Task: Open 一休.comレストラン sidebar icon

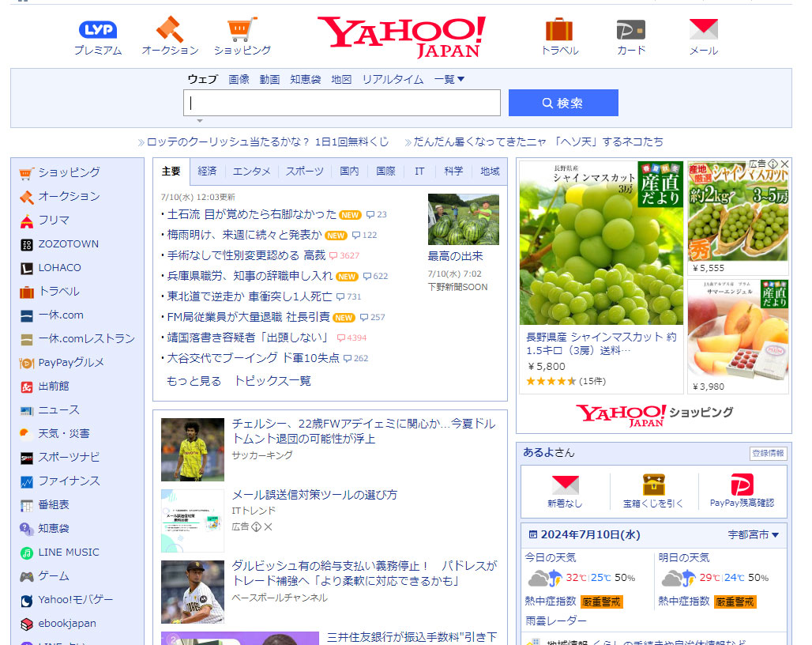Action: (x=26, y=339)
